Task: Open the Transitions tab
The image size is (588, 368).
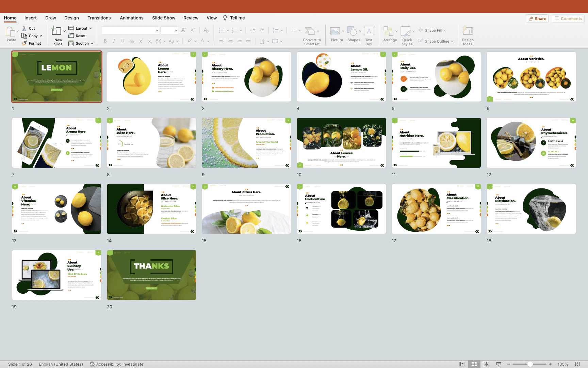Action: 99,18
